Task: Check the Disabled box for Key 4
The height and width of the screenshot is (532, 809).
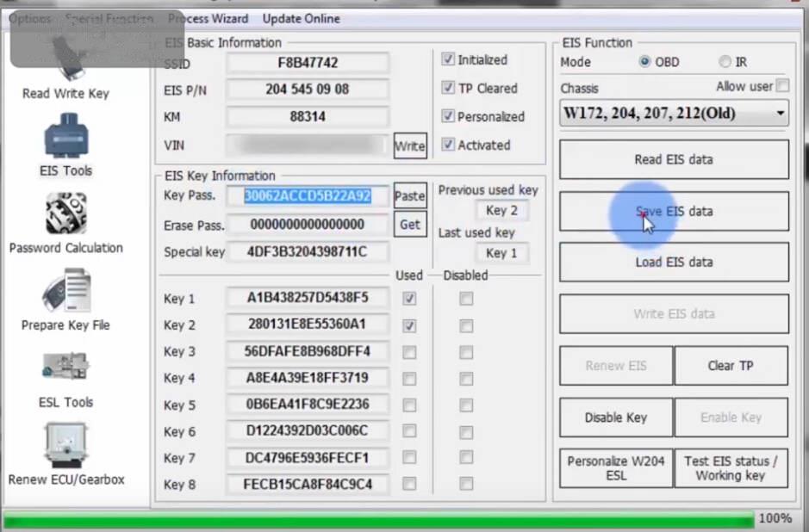Action: click(x=466, y=379)
